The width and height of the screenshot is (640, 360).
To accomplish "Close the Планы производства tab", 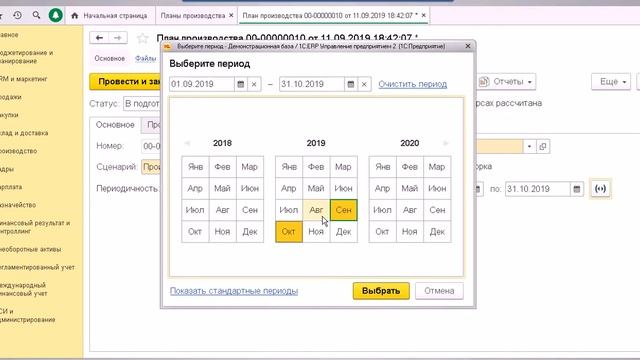I will 231,15.
